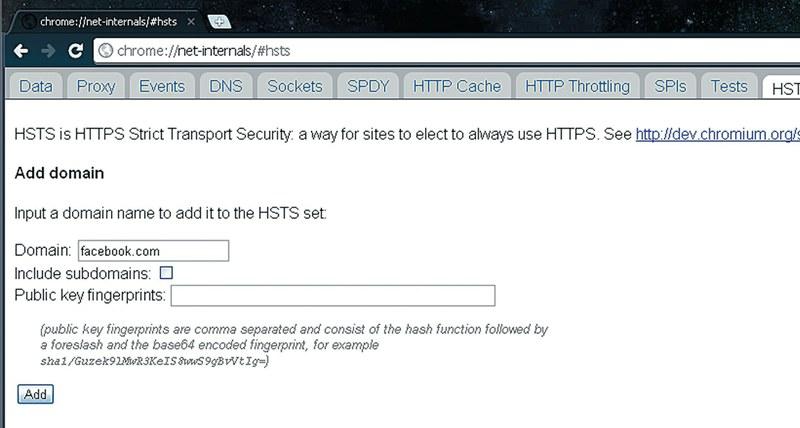Open the HTTP Cache tab
This screenshot has width=800, height=428.
456,87
